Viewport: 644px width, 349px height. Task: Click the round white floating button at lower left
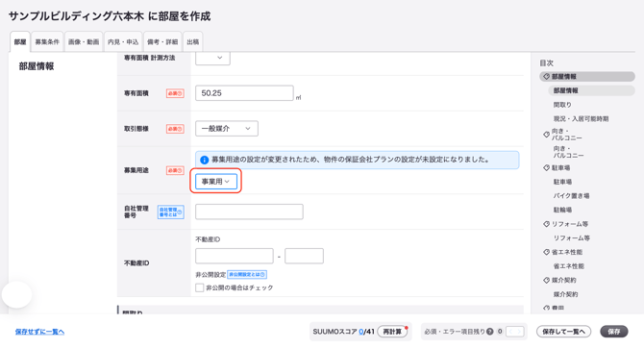[x=17, y=294]
